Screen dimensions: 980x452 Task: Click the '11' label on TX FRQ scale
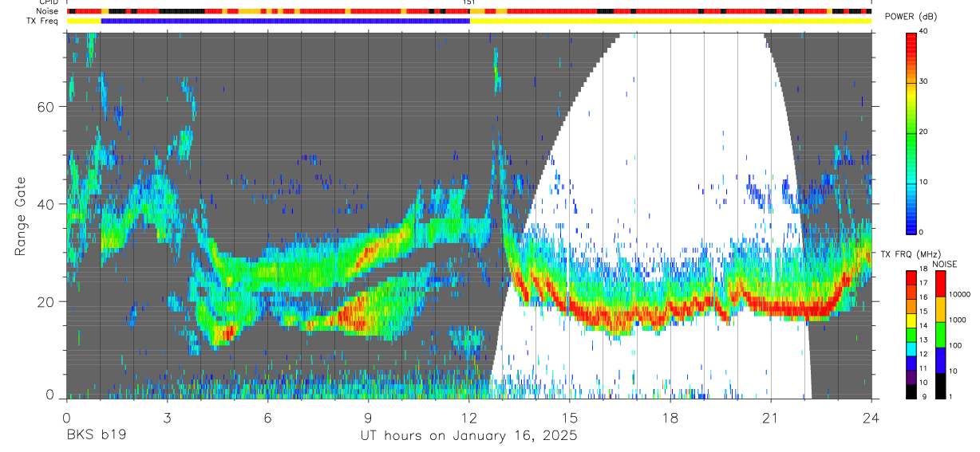pyautogui.click(x=923, y=368)
